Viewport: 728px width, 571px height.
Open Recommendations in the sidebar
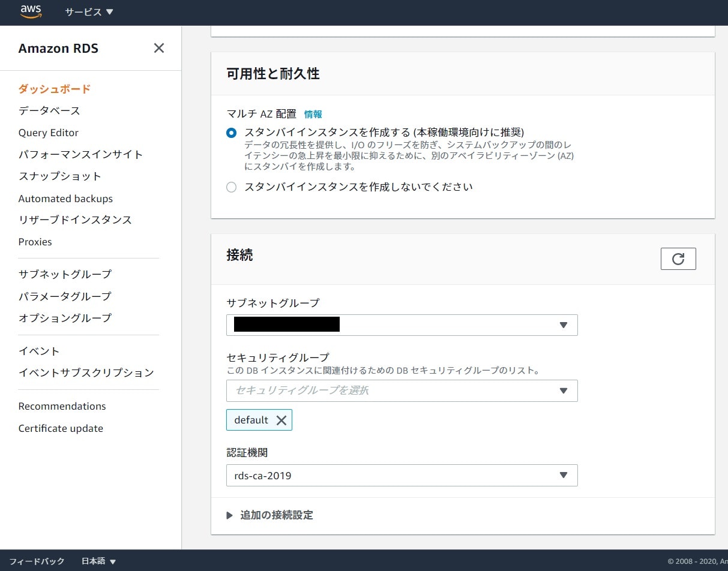tap(62, 407)
